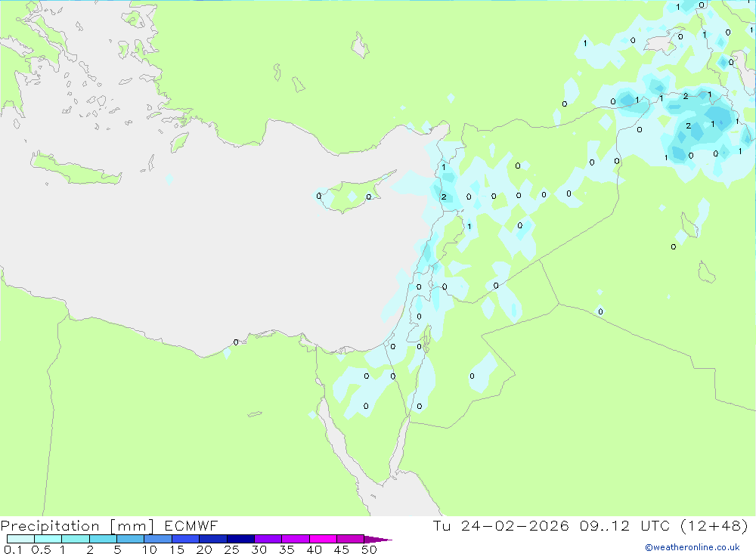Click the island of Crete on the map
This screenshot has width=756, height=554.
(x=75, y=169)
